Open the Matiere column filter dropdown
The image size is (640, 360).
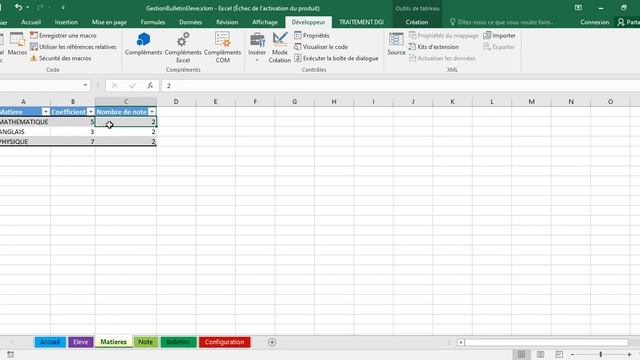[46, 112]
